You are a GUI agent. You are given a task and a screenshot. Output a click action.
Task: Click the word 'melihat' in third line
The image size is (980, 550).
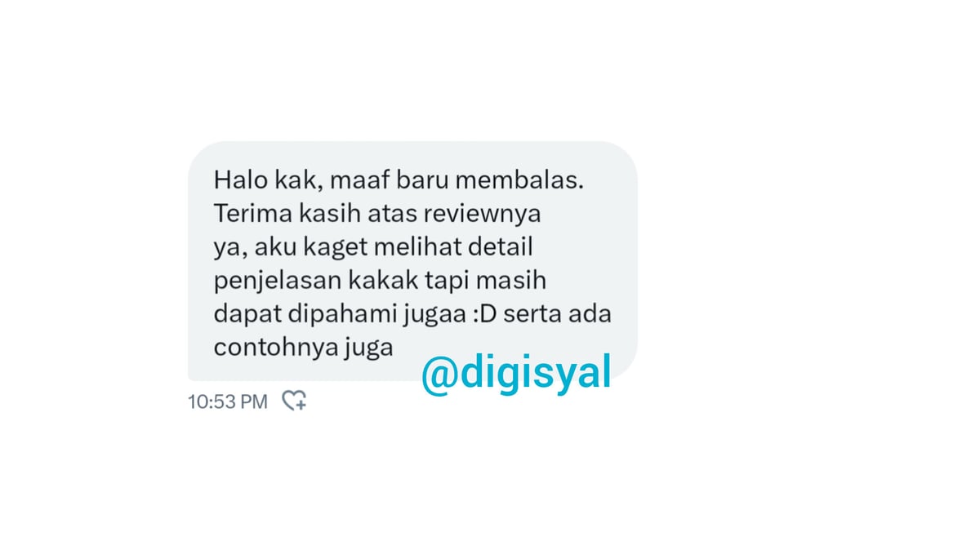pyautogui.click(x=409, y=246)
